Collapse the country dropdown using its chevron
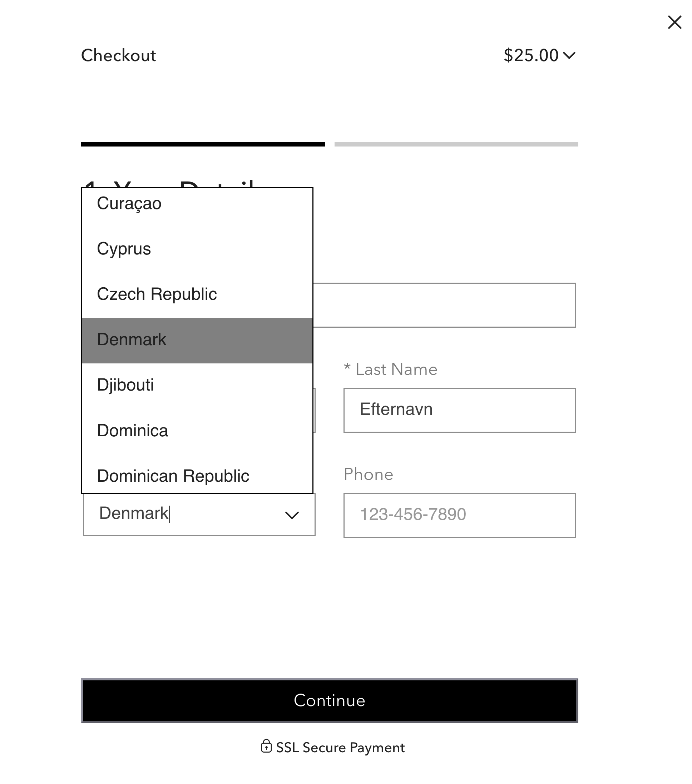The width and height of the screenshot is (692, 784). 292,515
